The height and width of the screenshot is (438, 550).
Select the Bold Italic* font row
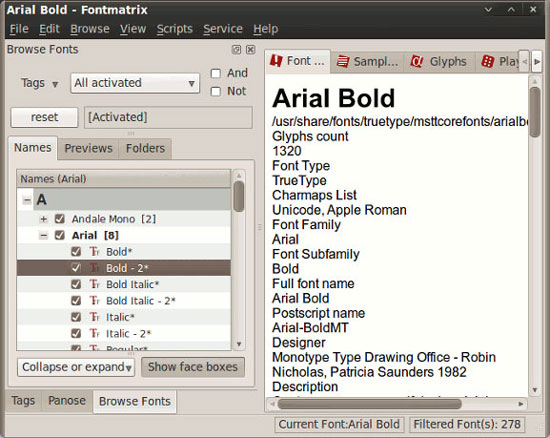(x=123, y=284)
